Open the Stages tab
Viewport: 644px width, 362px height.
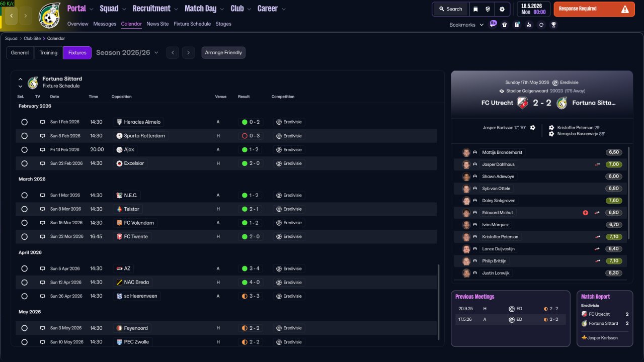coord(223,24)
